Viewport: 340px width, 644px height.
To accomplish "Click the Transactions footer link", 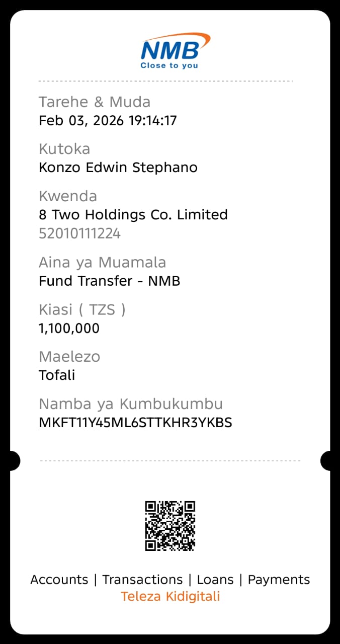I will pyautogui.click(x=142, y=580).
